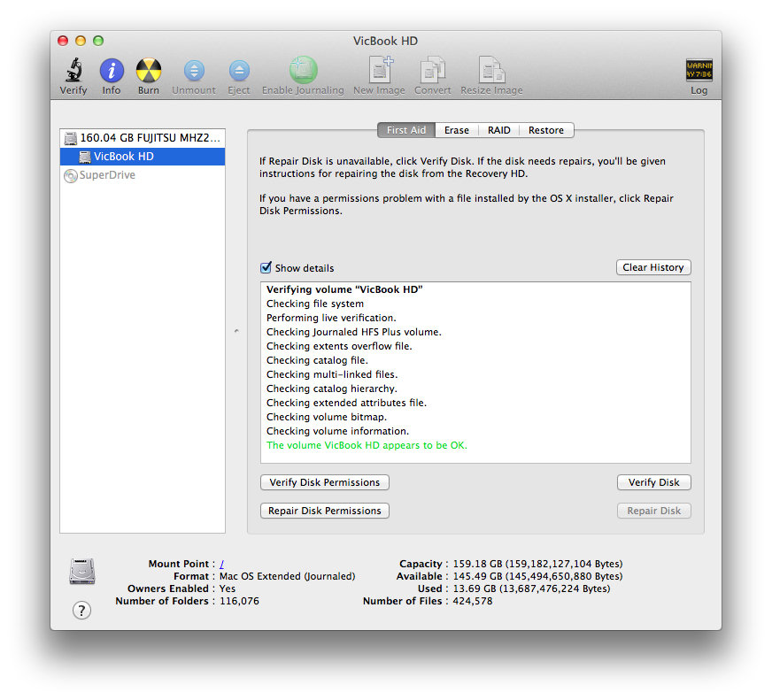Click the VicBook HD window title
Viewport: 772px width, 700px height.
(x=385, y=41)
